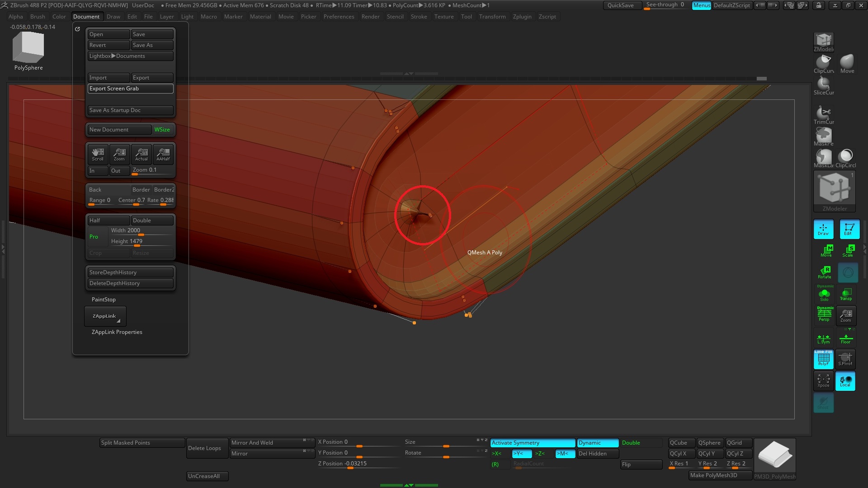
Task: Activate the Rotate transform icon
Action: [825, 272]
